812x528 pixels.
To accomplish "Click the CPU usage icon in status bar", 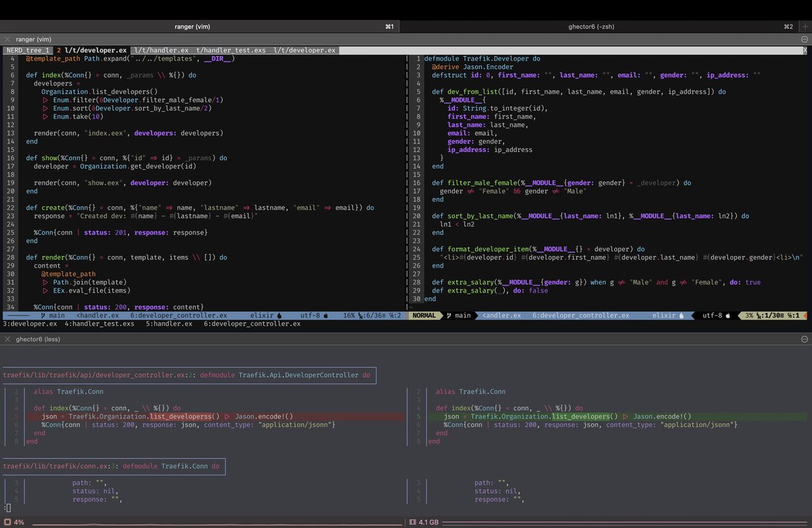I will pyautogui.click(x=7, y=523).
